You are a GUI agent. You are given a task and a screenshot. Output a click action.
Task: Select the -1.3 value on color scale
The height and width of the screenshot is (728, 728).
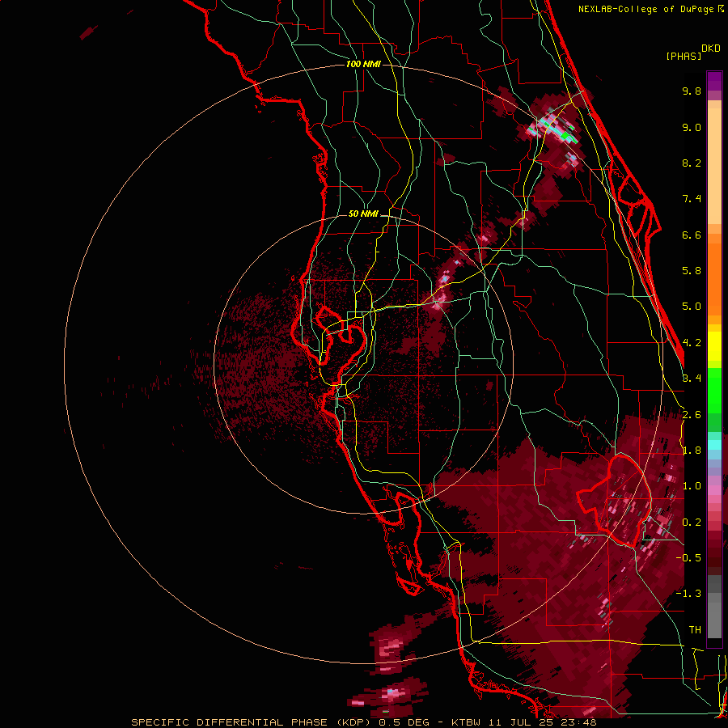[x=688, y=594]
